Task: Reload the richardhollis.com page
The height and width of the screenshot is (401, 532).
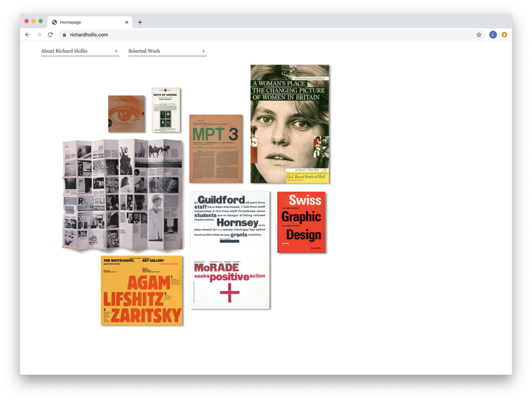Action: tap(50, 35)
